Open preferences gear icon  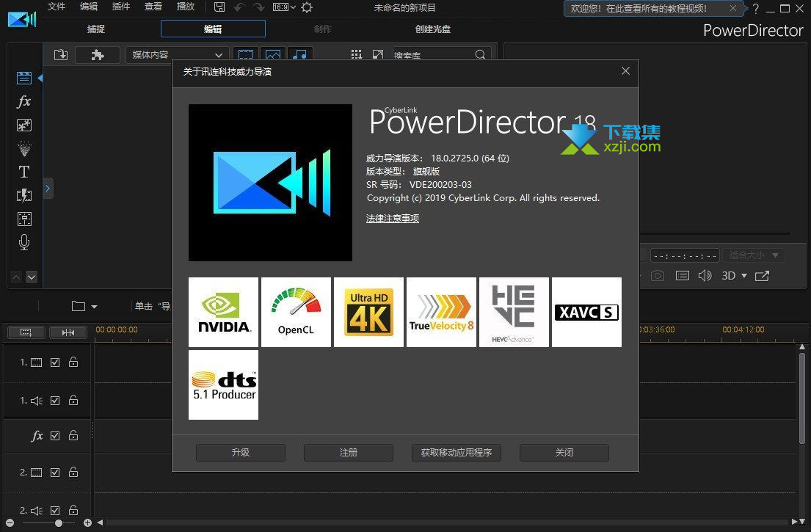[307, 7]
